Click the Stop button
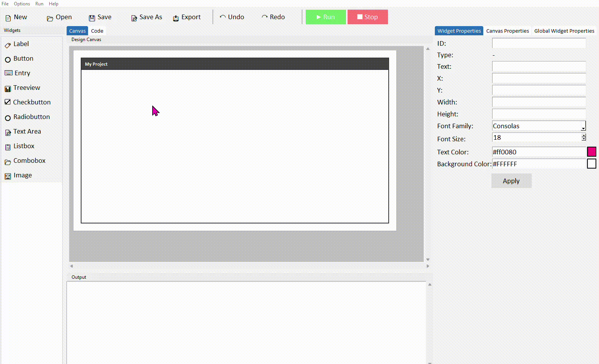Screen dimensions: 599x364 [368, 17]
